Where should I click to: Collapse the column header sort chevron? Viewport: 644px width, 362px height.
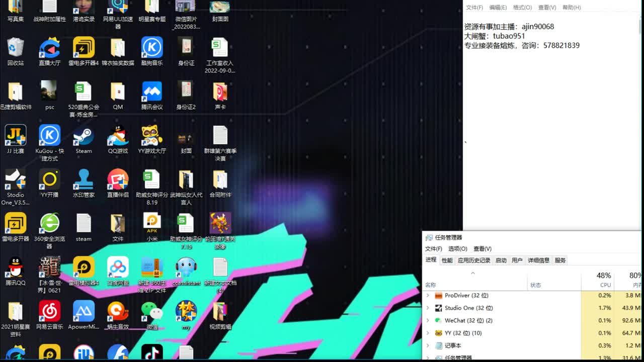472,274
